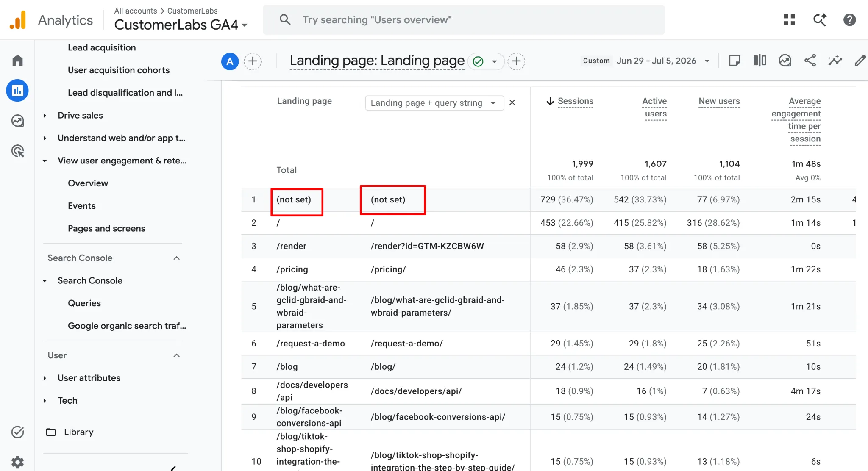Open the Insights chart icon in toolbar
The image size is (868, 471).
(x=785, y=61)
